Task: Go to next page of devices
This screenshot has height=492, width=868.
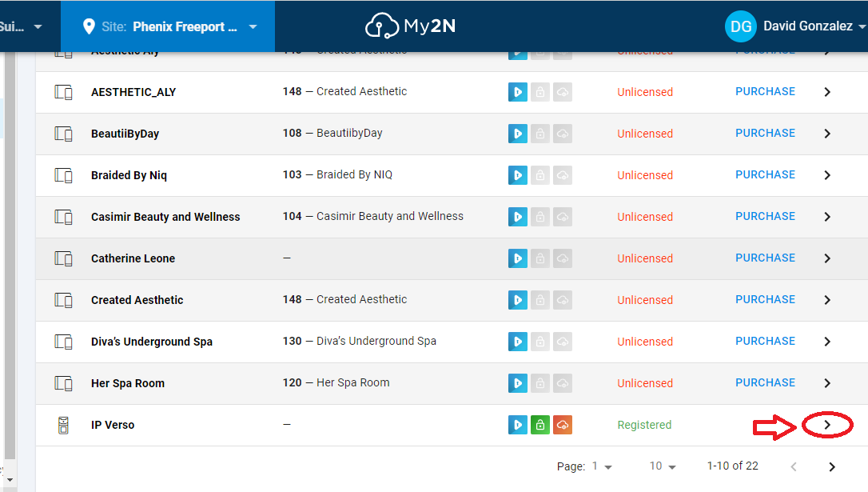Action: [x=831, y=466]
